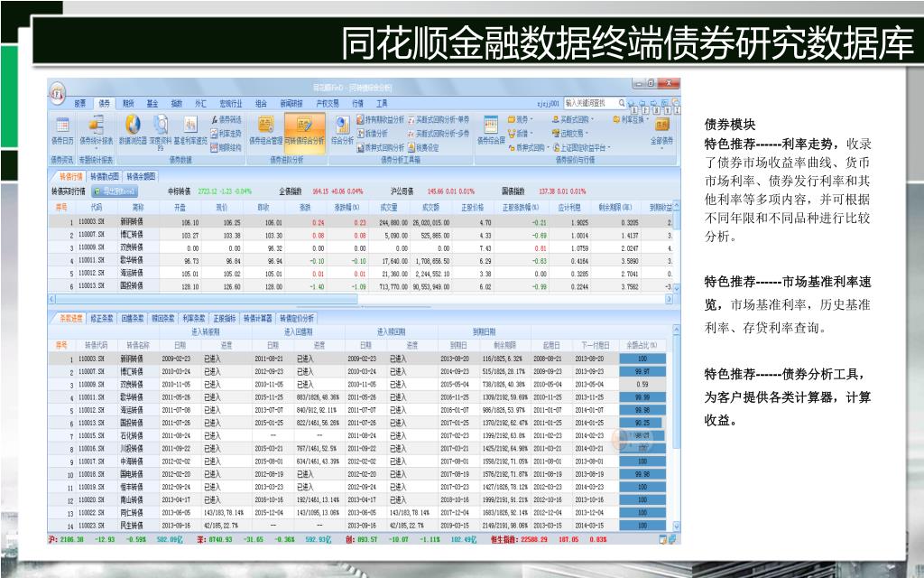Open the 转债定价分析 lower tab
This screenshot has height=578, width=924.
[297, 319]
